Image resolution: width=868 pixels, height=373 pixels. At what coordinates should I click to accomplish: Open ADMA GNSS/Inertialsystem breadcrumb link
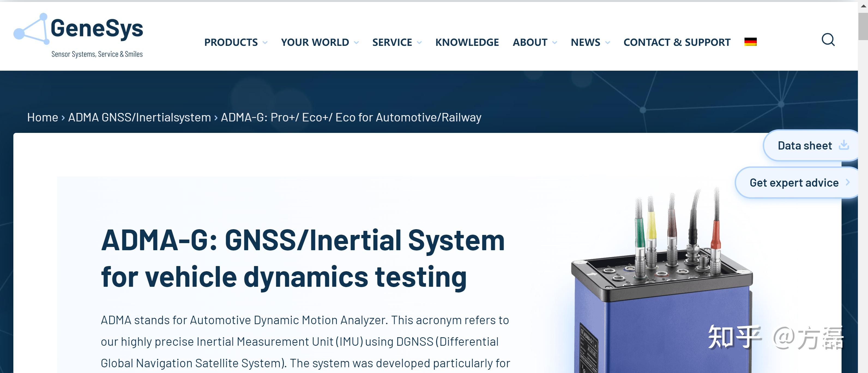coord(139,117)
